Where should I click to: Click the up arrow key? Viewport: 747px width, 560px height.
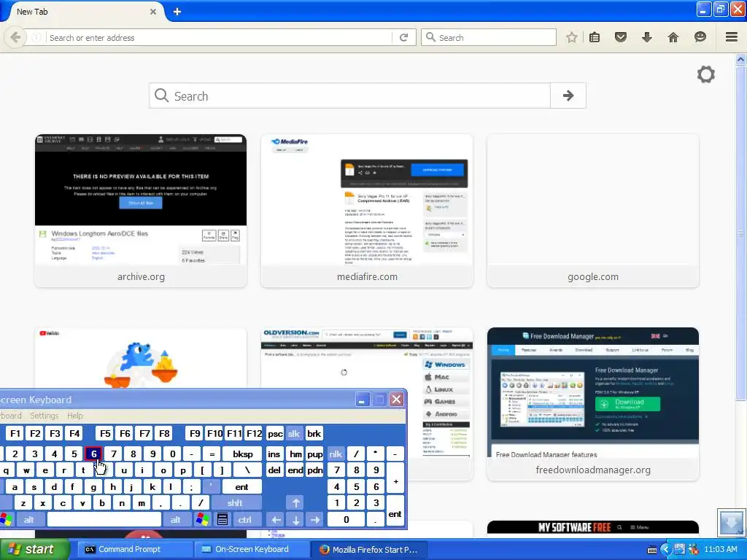[295, 502]
